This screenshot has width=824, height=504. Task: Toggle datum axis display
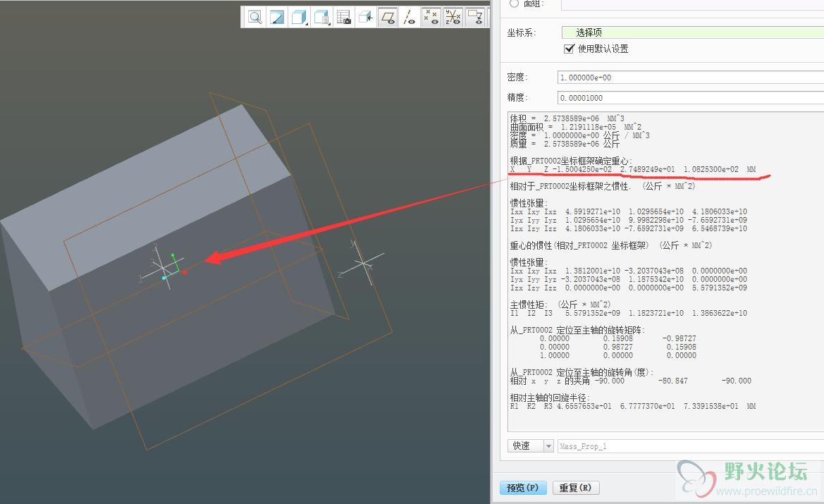(x=410, y=18)
